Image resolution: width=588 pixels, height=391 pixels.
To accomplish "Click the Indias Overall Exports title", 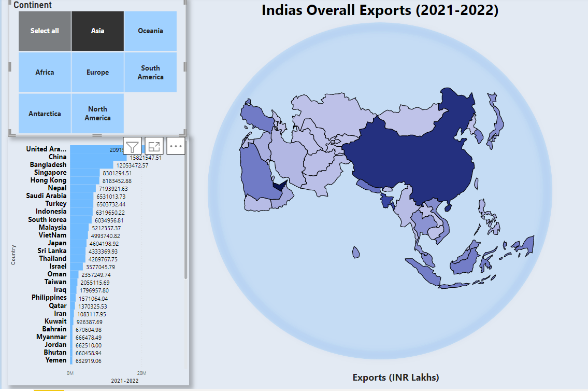I will pyautogui.click(x=380, y=10).
